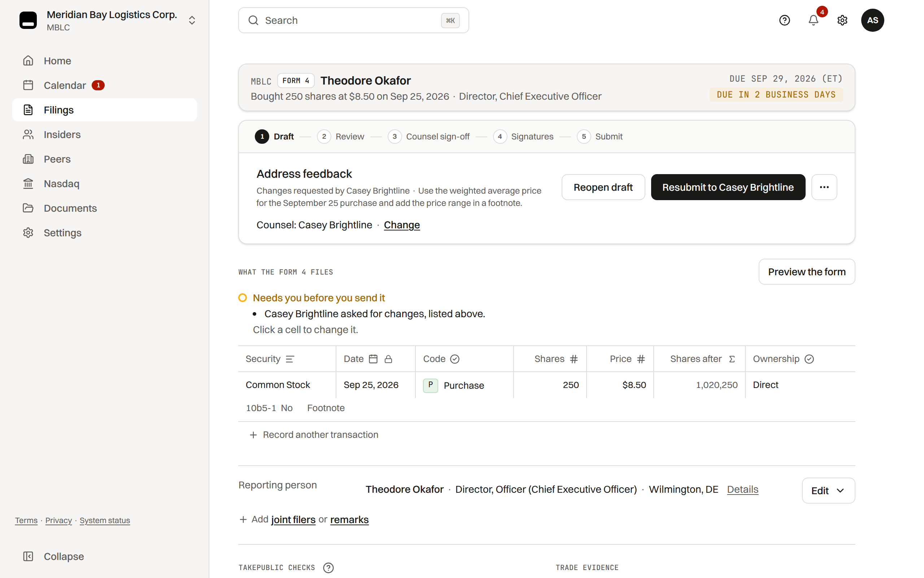Open the notifications bell
Image resolution: width=924 pixels, height=578 pixels.
click(x=813, y=20)
